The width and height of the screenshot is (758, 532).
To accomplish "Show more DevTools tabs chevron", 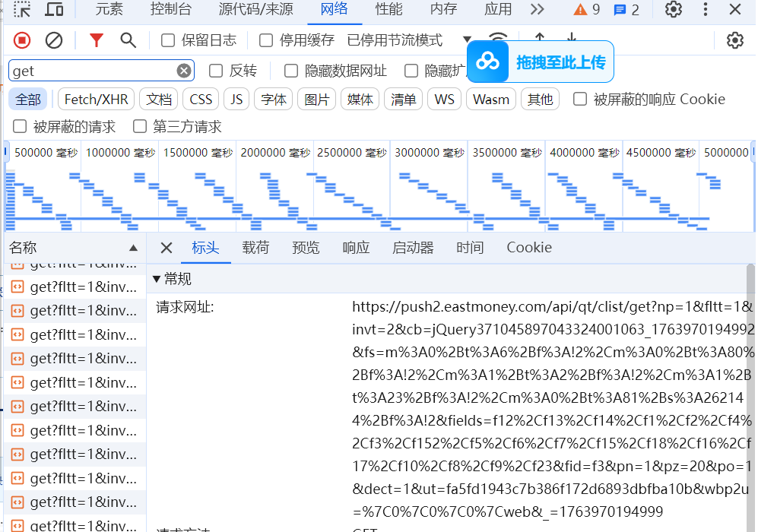I will (x=537, y=9).
